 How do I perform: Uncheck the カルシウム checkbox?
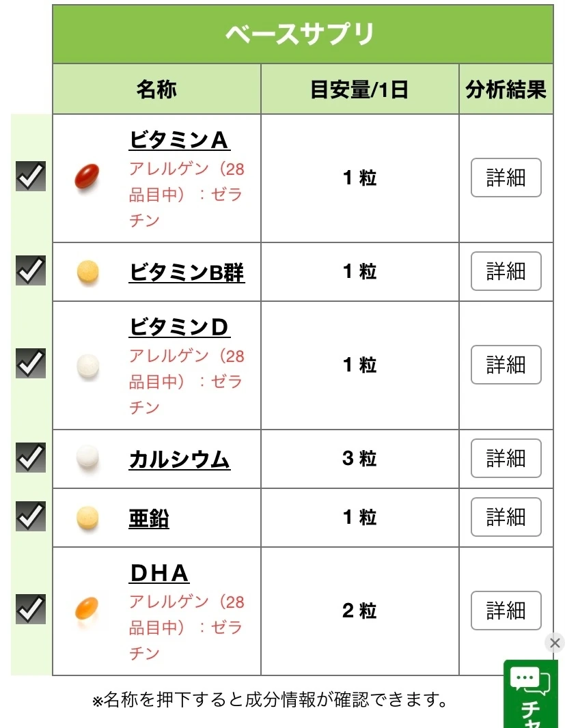coord(31,458)
